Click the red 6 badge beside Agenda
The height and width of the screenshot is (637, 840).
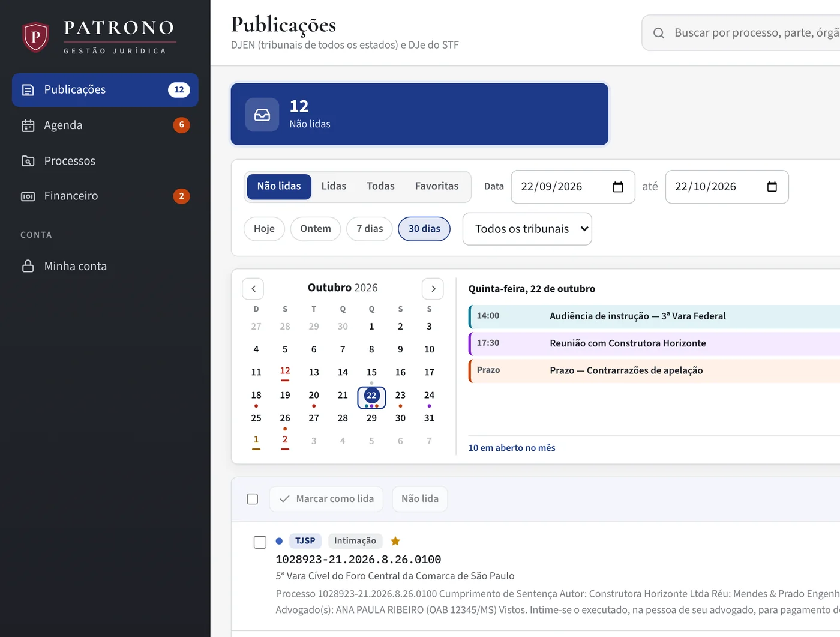(x=181, y=125)
